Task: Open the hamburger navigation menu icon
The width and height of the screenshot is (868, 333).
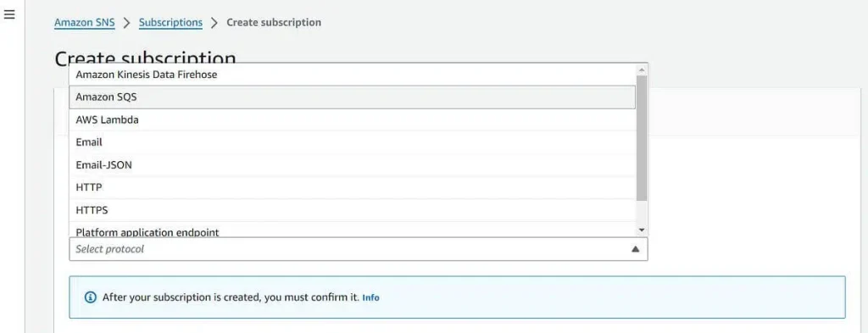Action: pyautogui.click(x=8, y=15)
